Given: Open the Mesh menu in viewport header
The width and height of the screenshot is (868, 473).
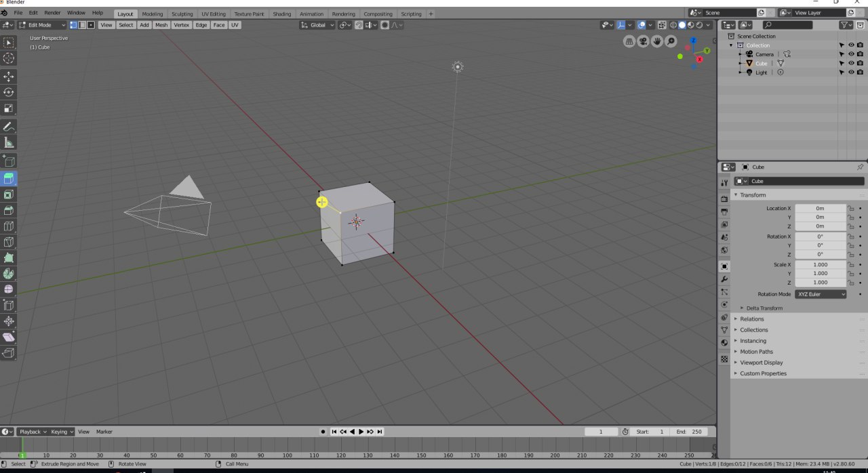Looking at the screenshot, I should tap(161, 25).
